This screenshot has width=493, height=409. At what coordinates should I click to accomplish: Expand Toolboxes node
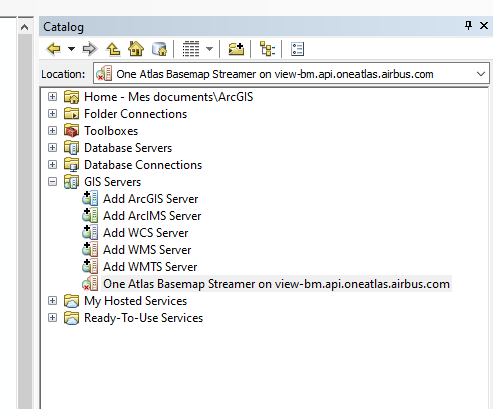(x=52, y=131)
